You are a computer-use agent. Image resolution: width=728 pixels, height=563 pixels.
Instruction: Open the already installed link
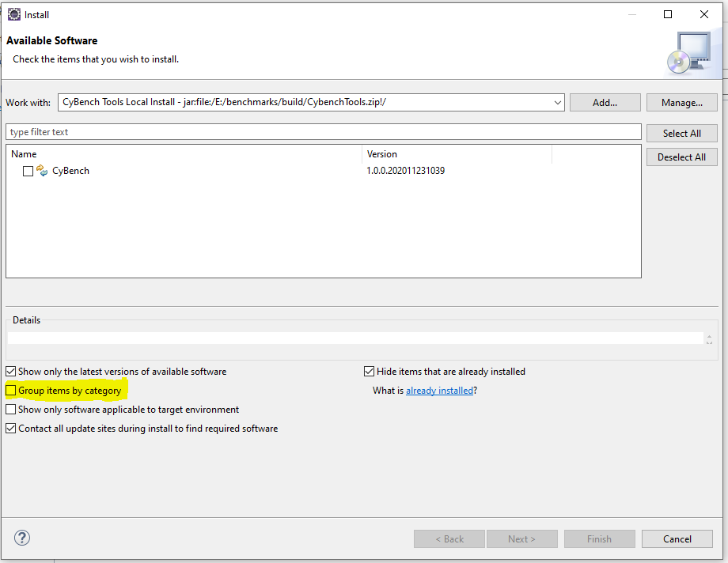439,391
